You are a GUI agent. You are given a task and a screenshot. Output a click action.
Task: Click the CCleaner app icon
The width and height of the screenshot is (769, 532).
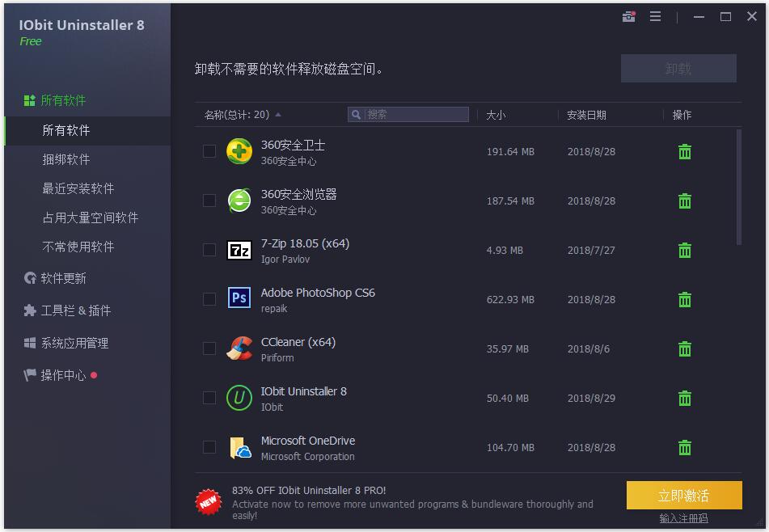[x=239, y=348]
